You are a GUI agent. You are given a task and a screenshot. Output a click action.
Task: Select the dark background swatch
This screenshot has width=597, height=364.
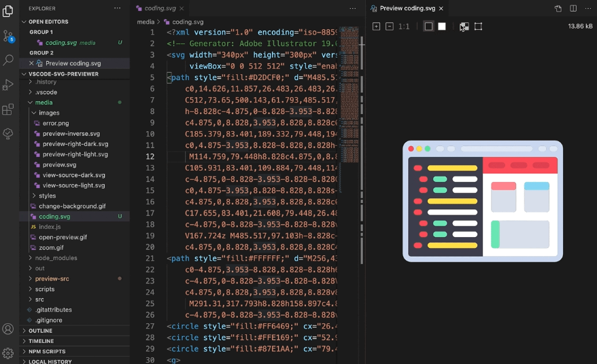pyautogui.click(x=429, y=26)
